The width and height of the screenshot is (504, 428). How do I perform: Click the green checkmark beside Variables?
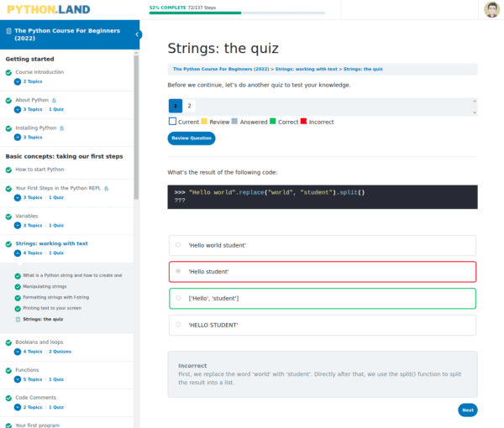pos(8,217)
